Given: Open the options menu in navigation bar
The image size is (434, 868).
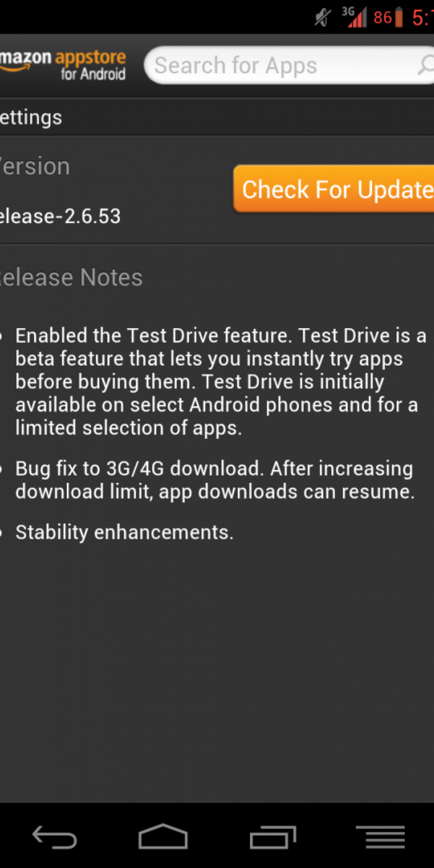Looking at the screenshot, I should 380,837.
